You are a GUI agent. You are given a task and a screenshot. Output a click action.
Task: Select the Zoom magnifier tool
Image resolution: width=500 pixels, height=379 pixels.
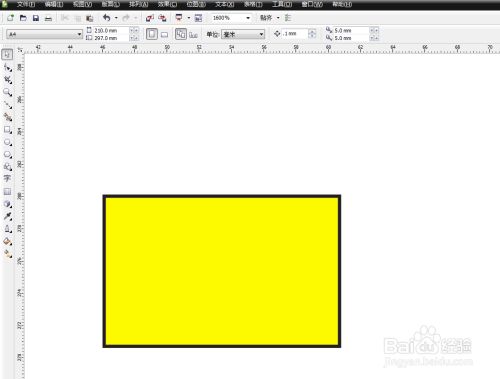pos(8,92)
